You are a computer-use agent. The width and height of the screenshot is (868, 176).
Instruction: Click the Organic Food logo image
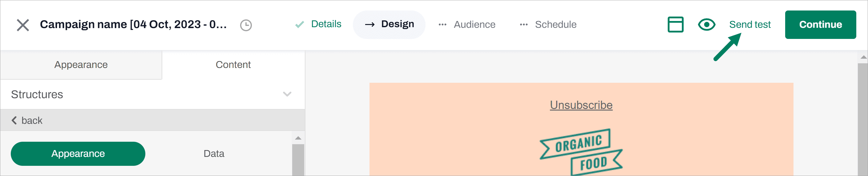pyautogui.click(x=581, y=152)
